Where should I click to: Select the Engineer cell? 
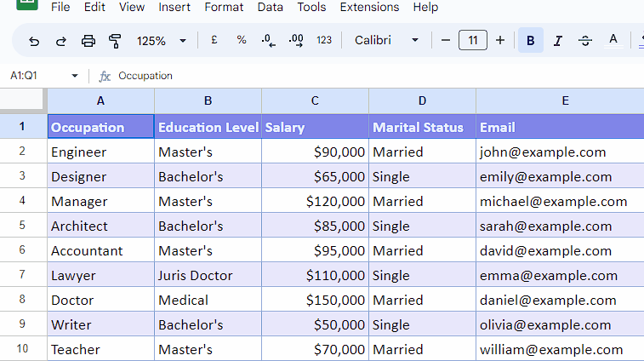tap(100, 152)
